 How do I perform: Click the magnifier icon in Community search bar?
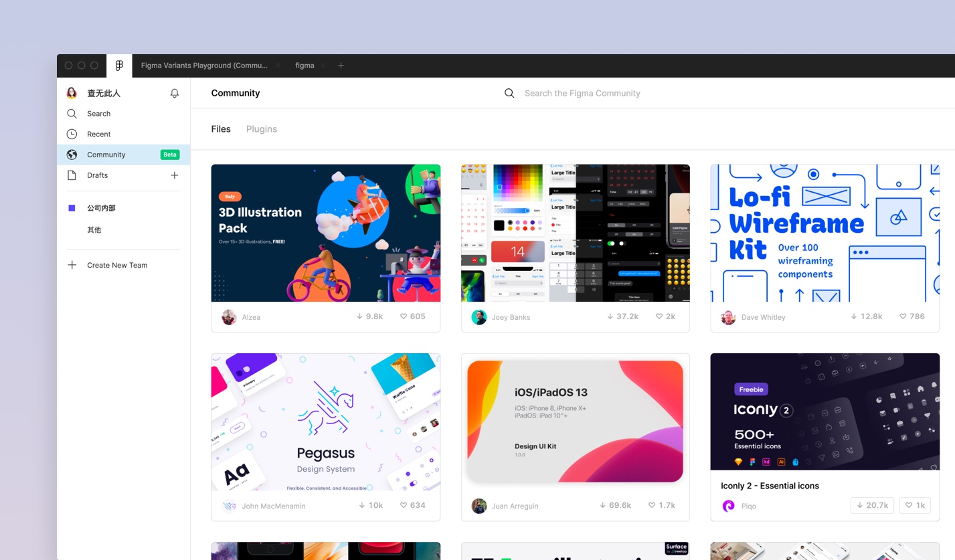pyautogui.click(x=509, y=94)
